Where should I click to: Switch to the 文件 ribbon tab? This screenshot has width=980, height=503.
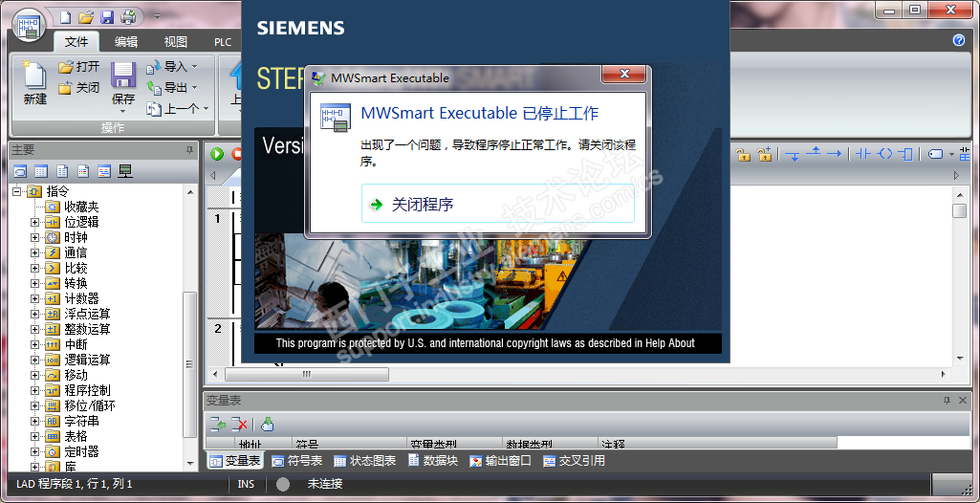coord(76,42)
